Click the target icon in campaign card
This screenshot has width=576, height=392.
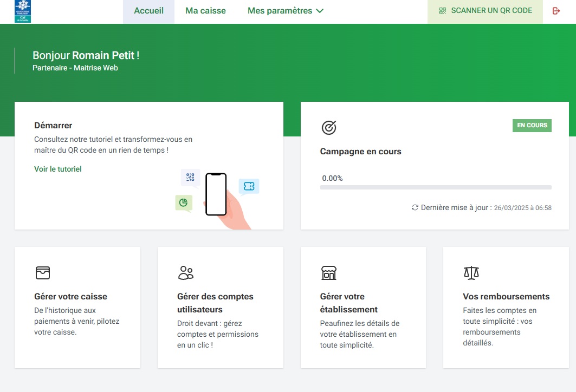(x=329, y=128)
